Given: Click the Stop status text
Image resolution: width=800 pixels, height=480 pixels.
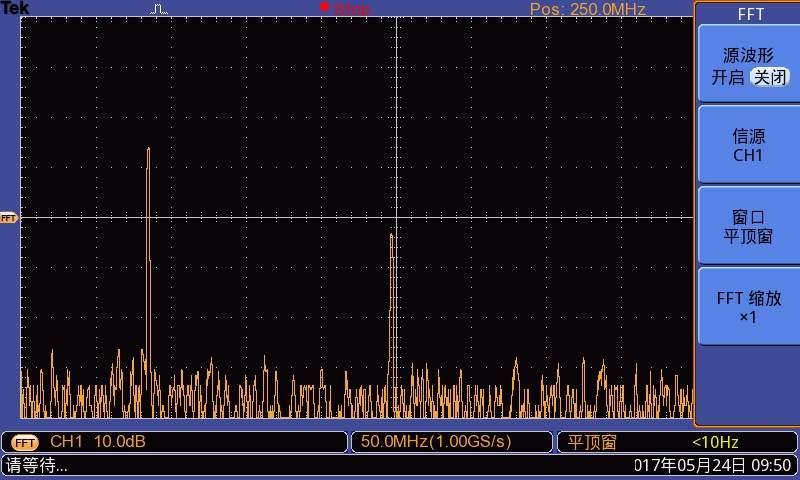Looking at the screenshot, I should (352, 9).
